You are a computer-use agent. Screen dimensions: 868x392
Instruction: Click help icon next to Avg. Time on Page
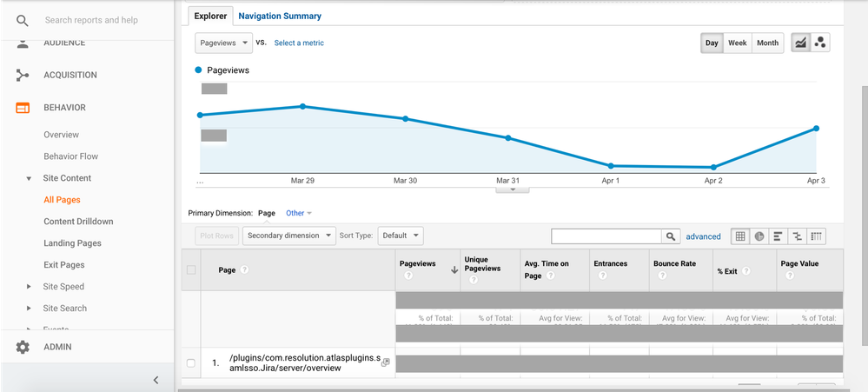pyautogui.click(x=550, y=276)
